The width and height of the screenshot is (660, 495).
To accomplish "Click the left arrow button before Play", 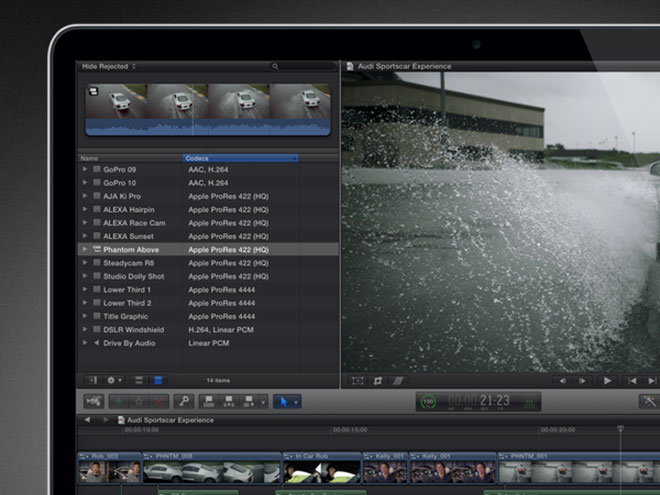I will [563, 381].
